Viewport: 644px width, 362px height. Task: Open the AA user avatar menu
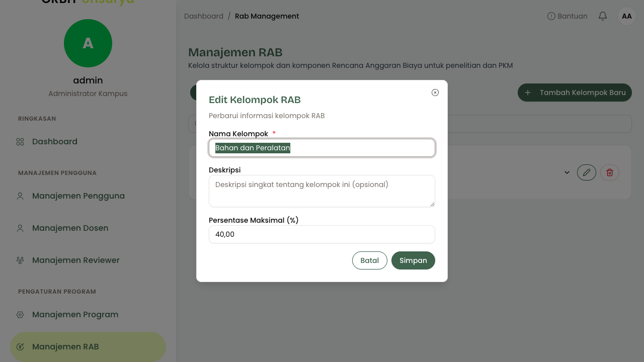[627, 16]
